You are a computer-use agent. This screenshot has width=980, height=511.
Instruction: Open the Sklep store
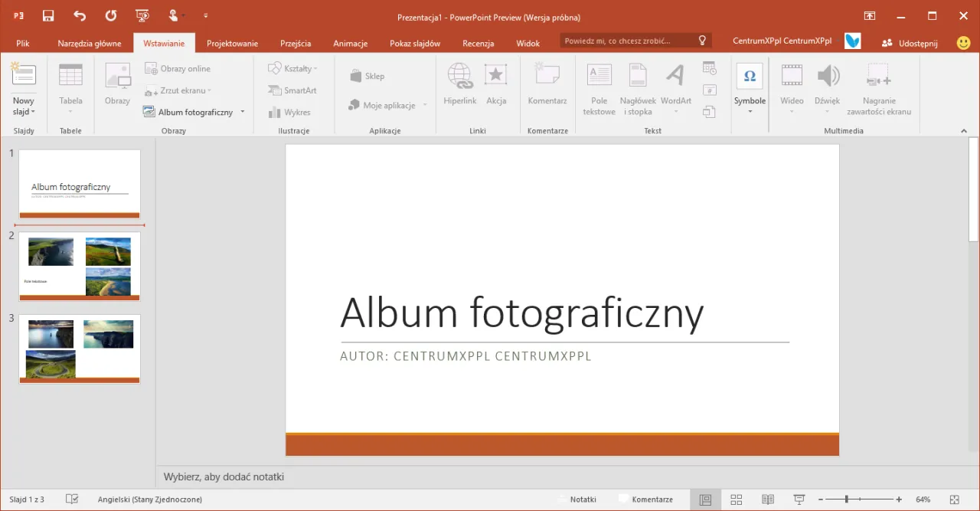(367, 76)
